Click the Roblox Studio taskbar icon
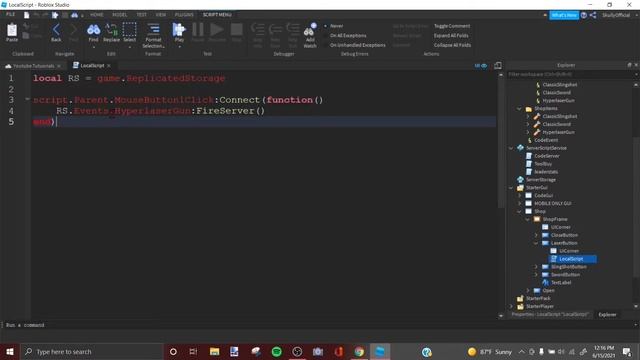Image resolution: width=640 pixels, height=360 pixels. [x=380, y=352]
